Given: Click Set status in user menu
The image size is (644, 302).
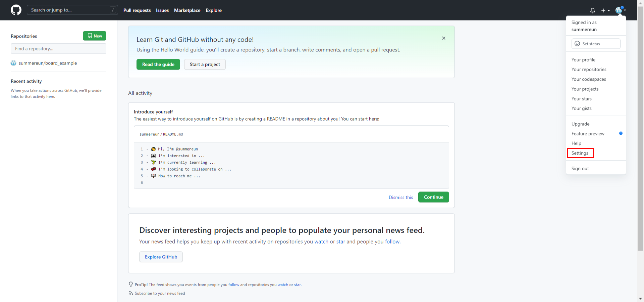Looking at the screenshot, I should [596, 44].
